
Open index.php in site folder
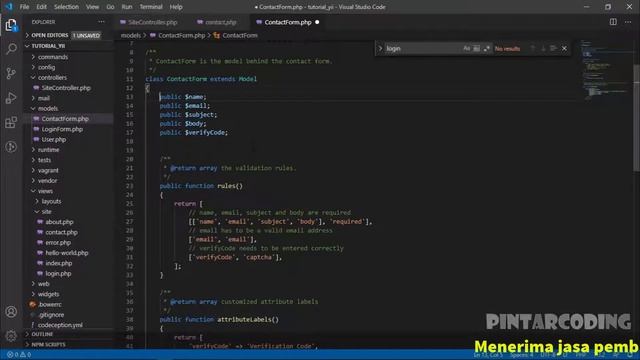pyautogui.click(x=59, y=263)
